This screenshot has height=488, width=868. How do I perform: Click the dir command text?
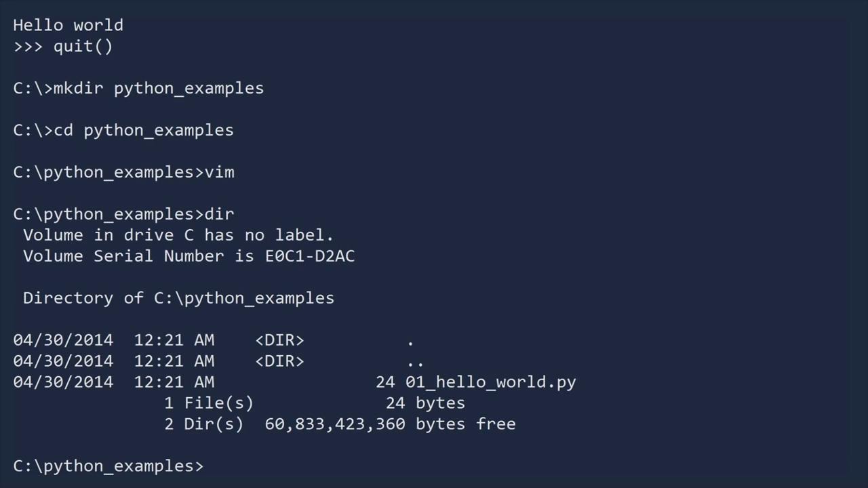(220, 214)
